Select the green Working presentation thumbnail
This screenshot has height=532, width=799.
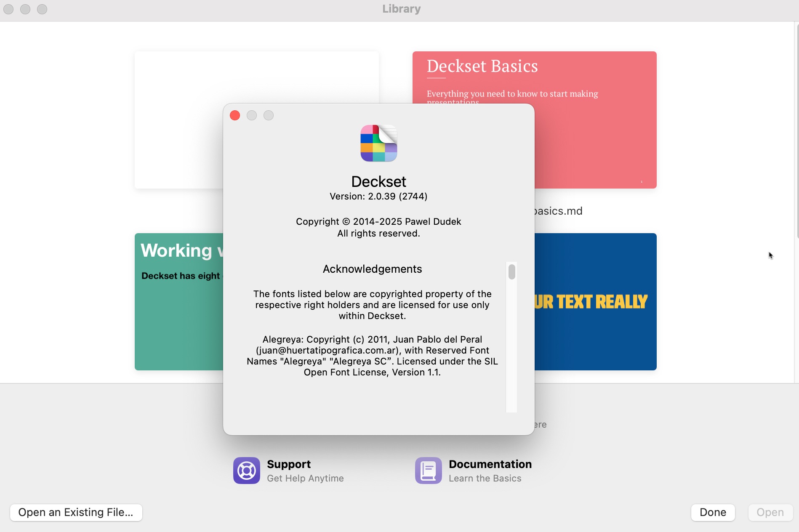[179, 301]
